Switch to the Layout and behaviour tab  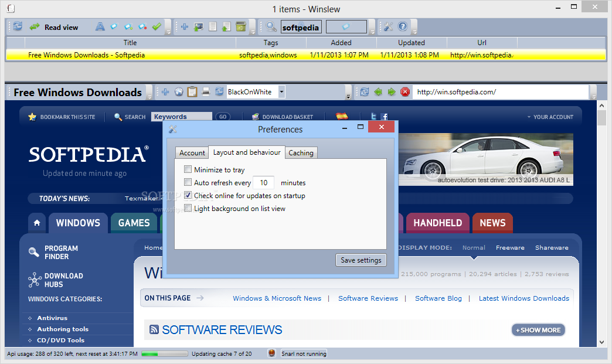click(247, 152)
